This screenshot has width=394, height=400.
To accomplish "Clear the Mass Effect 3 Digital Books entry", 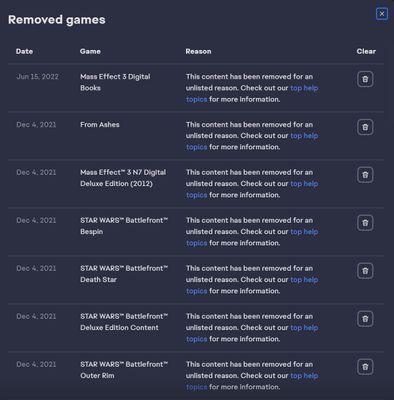I will point(365,79).
